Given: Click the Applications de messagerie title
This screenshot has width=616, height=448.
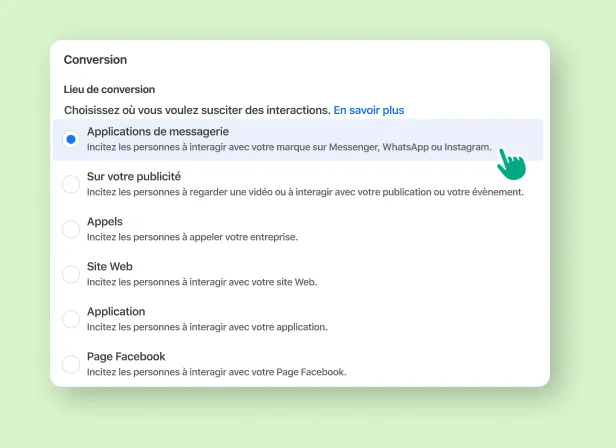Looking at the screenshot, I should point(158,132).
